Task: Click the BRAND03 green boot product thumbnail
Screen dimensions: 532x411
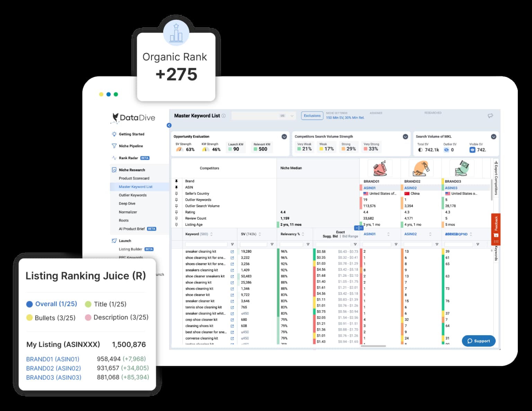Action: pyautogui.click(x=461, y=168)
